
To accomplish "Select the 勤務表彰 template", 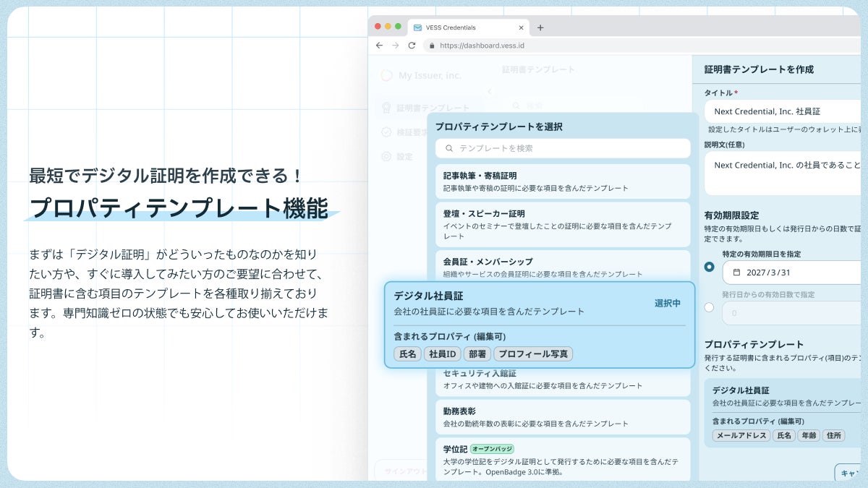I will 563,416.
